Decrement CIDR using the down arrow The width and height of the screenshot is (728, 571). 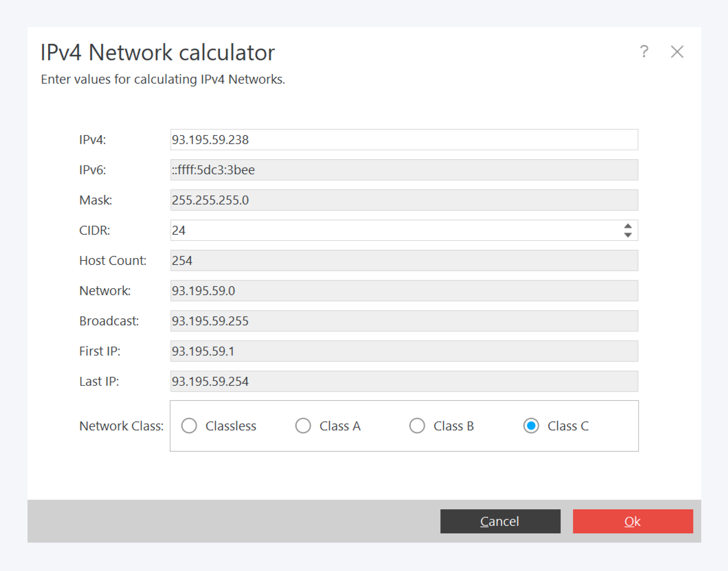click(x=628, y=234)
